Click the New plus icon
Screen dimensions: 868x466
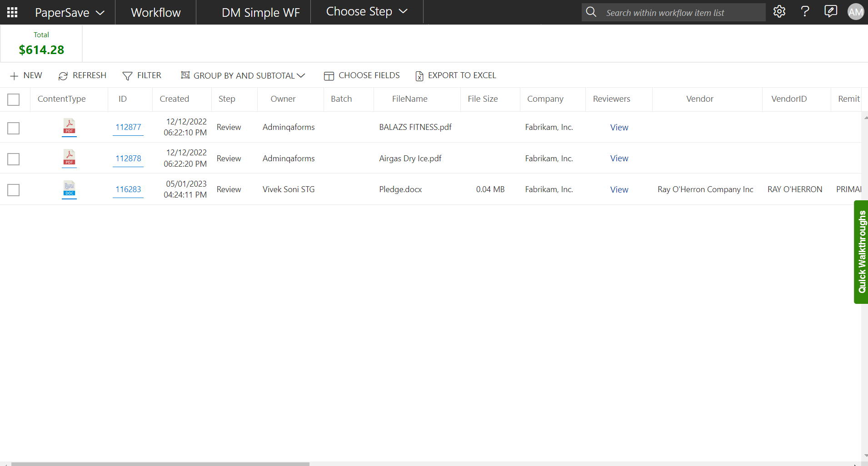14,76
